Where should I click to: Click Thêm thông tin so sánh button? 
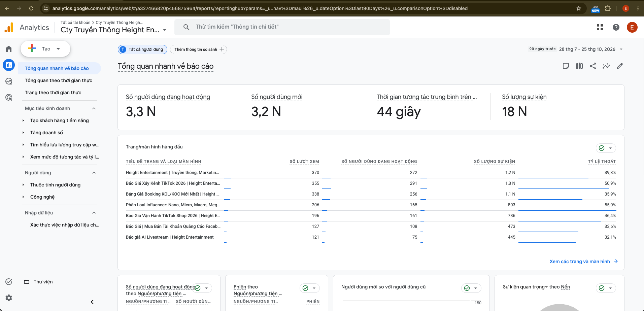(199, 49)
